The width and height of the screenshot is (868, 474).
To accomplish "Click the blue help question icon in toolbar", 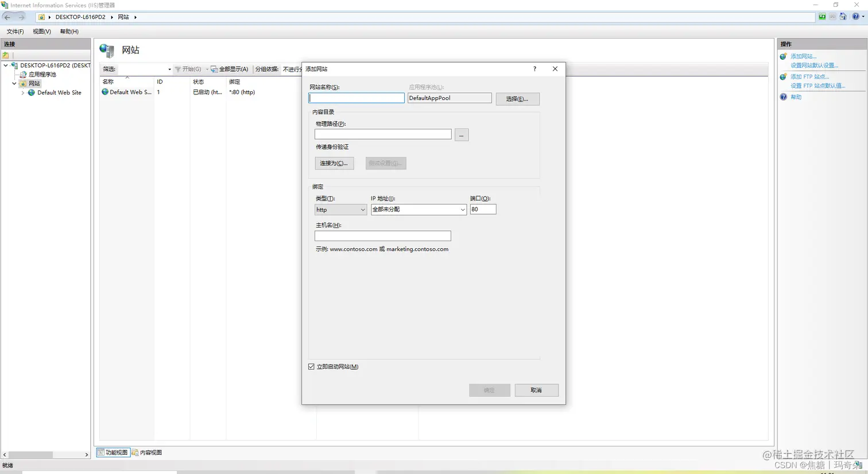I will tap(855, 17).
